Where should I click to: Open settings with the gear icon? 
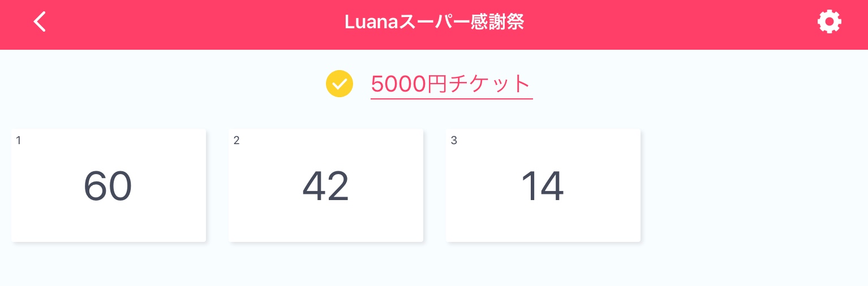(829, 22)
